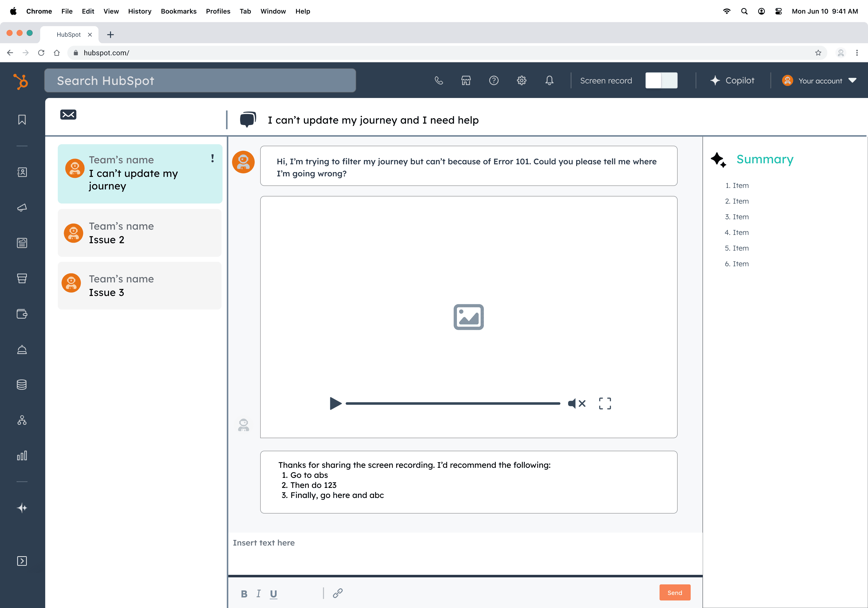
Task: Open the Bookmarks menu in menu bar
Action: click(178, 11)
